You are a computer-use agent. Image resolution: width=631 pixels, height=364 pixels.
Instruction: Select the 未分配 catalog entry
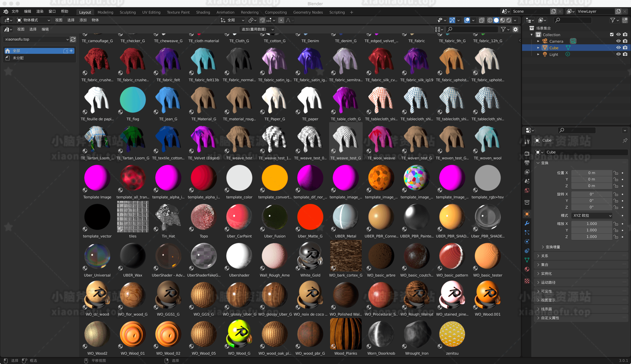coord(18,58)
